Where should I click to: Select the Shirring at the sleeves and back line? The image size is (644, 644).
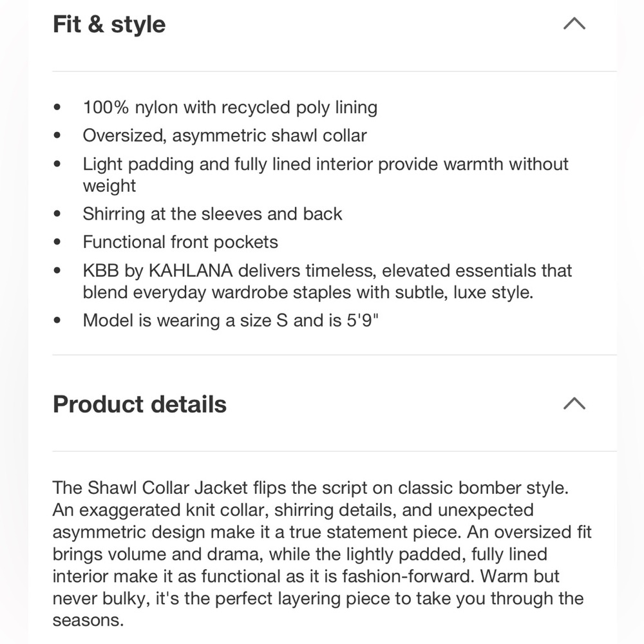[x=213, y=214]
